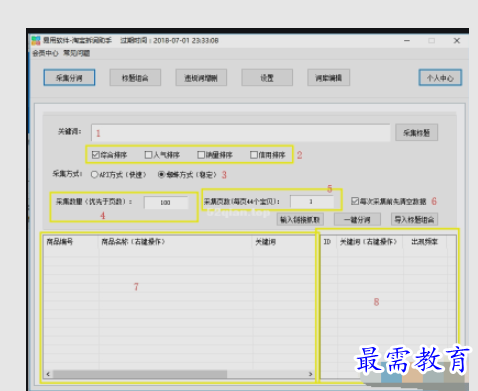Select the API方式 (快捷) radio button

pyautogui.click(x=94, y=174)
